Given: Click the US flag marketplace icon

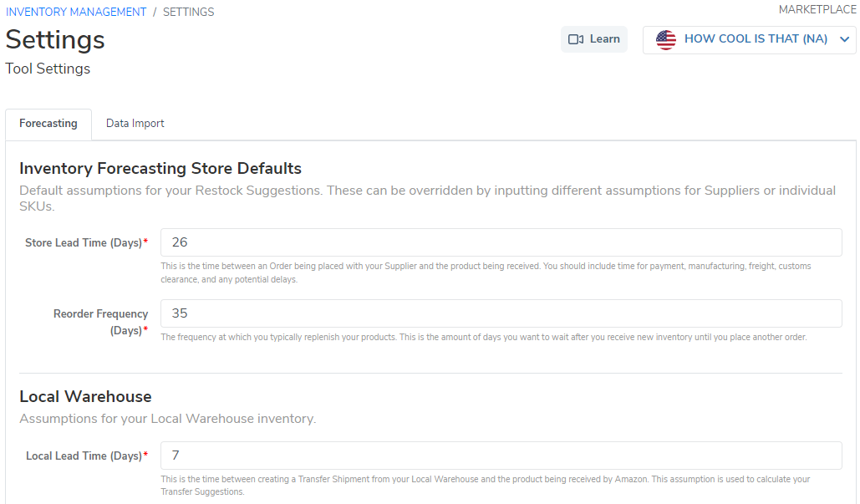Looking at the screenshot, I should (x=666, y=39).
